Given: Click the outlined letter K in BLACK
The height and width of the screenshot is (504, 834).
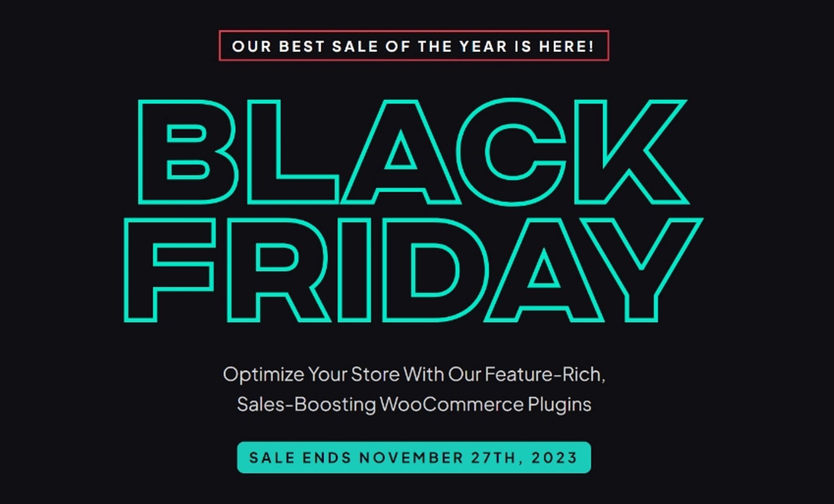Looking at the screenshot, I should click(x=632, y=152).
